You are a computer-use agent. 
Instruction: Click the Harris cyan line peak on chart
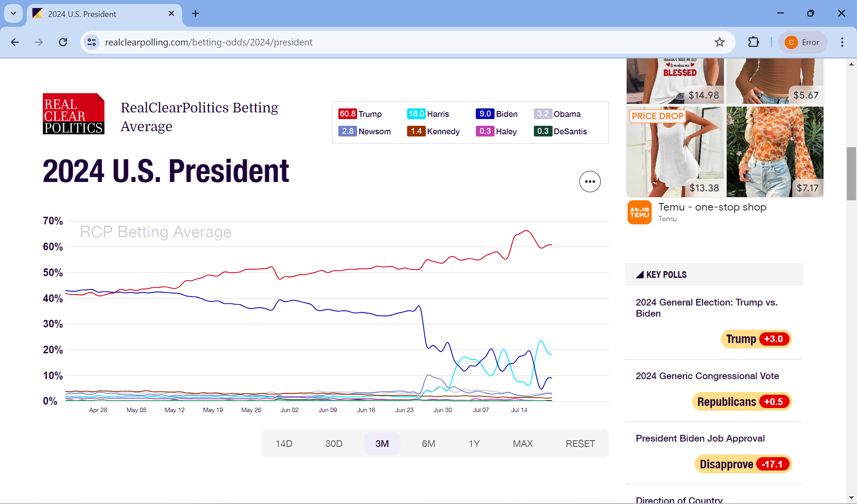click(541, 342)
